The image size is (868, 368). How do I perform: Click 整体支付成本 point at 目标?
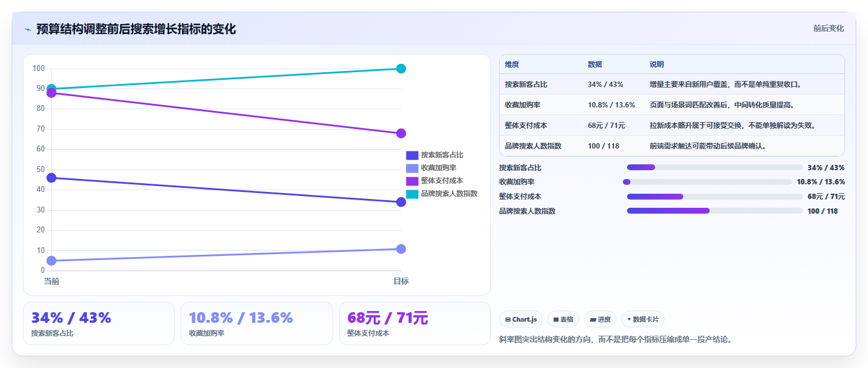click(401, 133)
